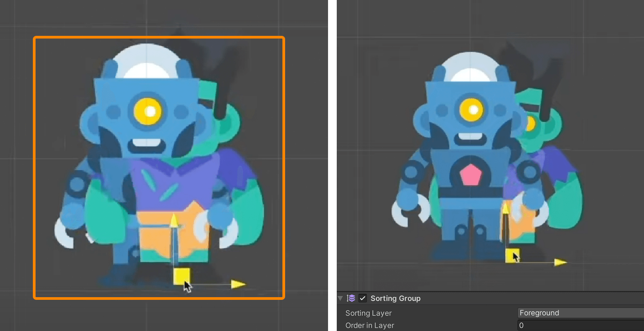Click the zombie's yellow eye in right scene
Screen dimensions: 644x331
click(x=530, y=123)
